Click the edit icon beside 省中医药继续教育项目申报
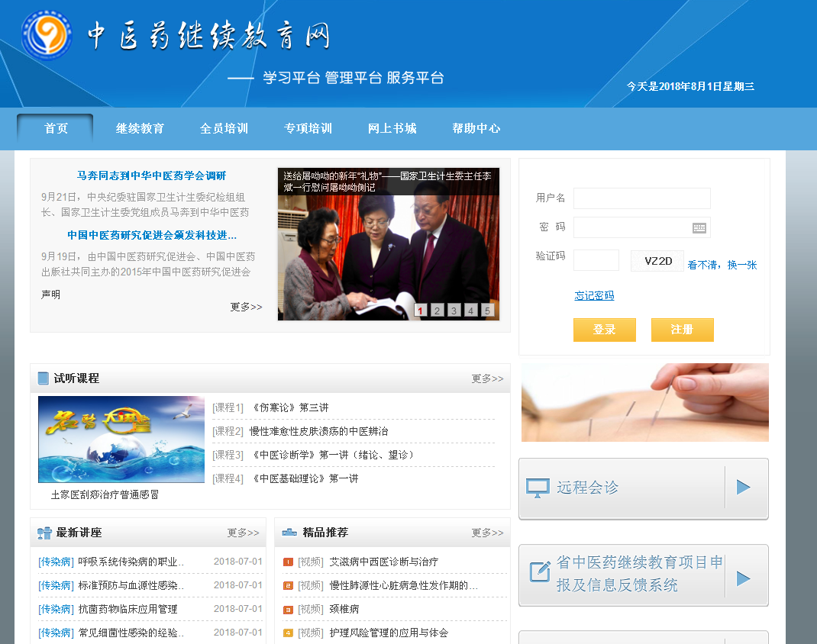817x644 pixels. pyautogui.click(x=539, y=572)
